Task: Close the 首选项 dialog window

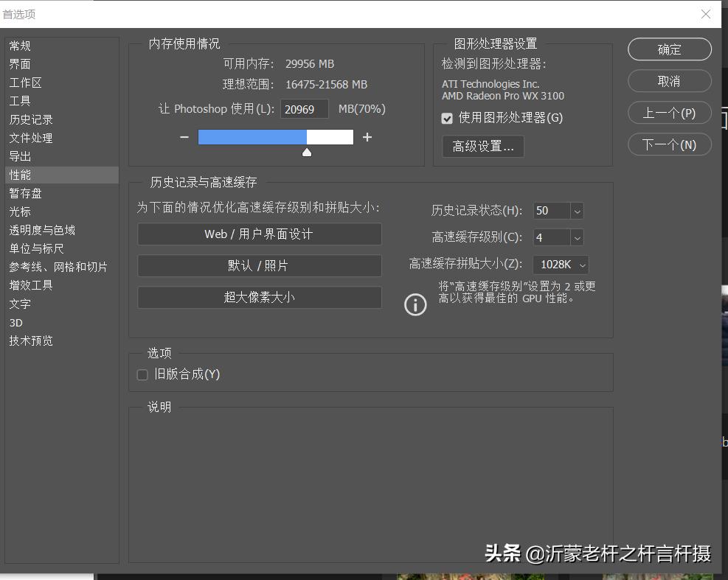Action: coord(706,14)
